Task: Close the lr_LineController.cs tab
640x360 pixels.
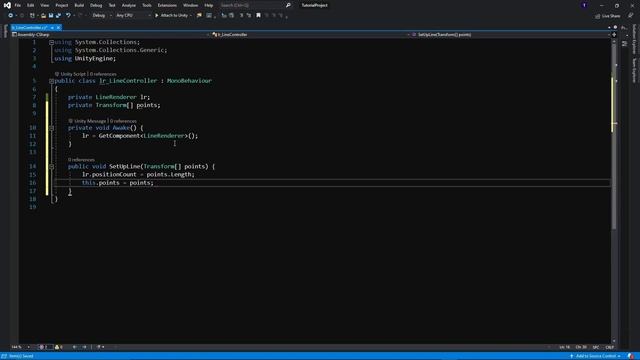Action: (x=58, y=27)
